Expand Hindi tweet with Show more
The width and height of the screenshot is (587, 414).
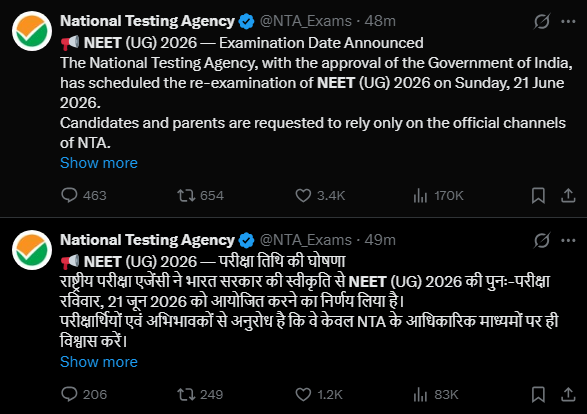click(99, 362)
